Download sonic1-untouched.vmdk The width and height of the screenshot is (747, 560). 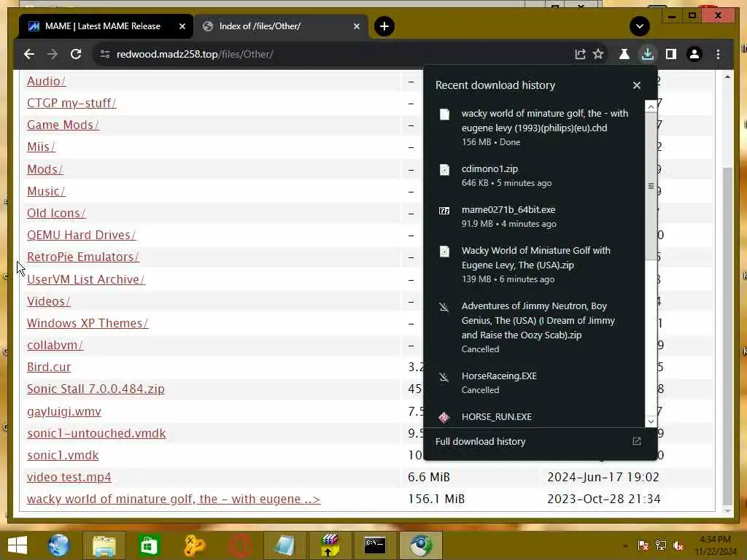point(96,433)
